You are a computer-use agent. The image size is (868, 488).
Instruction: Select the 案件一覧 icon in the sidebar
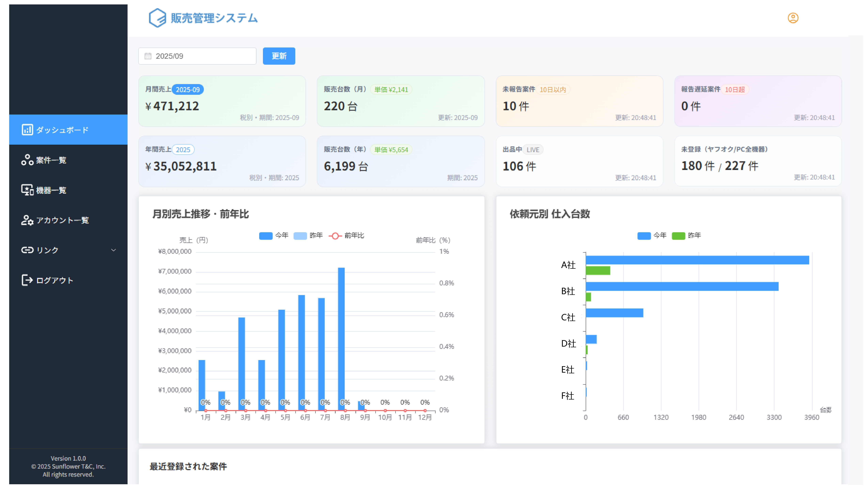[x=27, y=160]
